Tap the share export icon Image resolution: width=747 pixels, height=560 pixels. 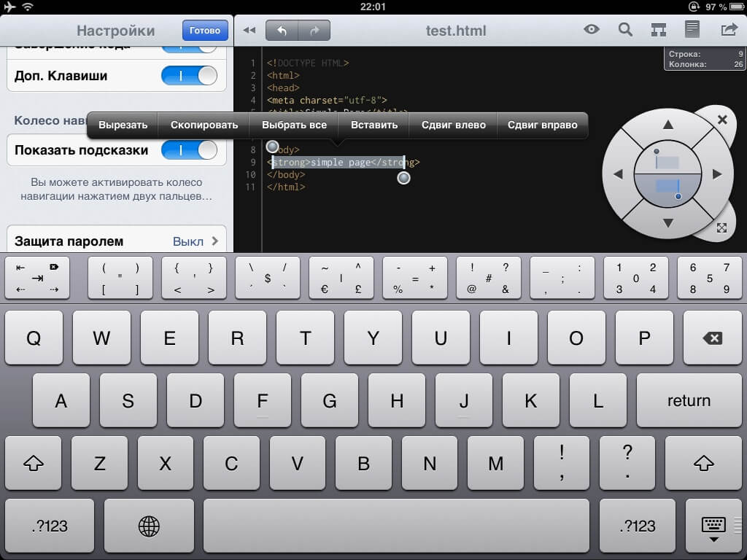coord(729,29)
